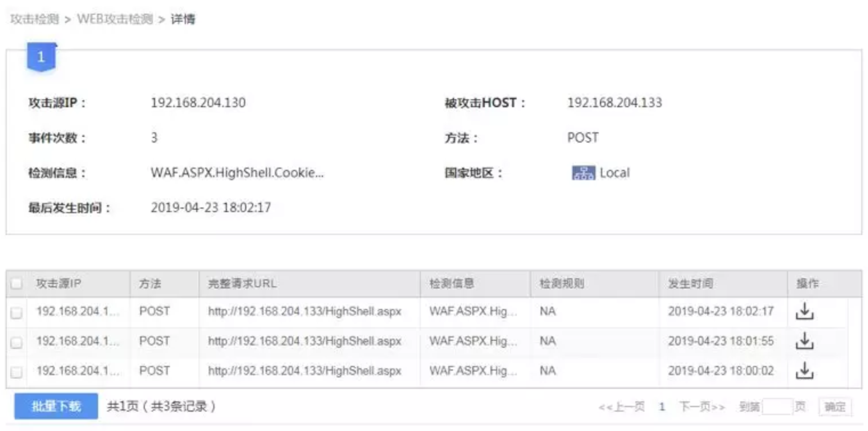Go to previous page 上一页
Screen dimensions: 868x431
[x=622, y=407]
